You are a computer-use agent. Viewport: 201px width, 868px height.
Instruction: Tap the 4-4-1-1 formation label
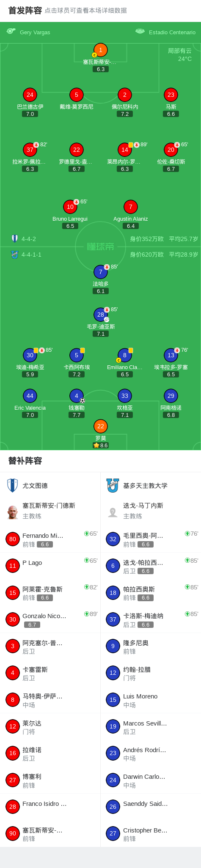point(31,255)
